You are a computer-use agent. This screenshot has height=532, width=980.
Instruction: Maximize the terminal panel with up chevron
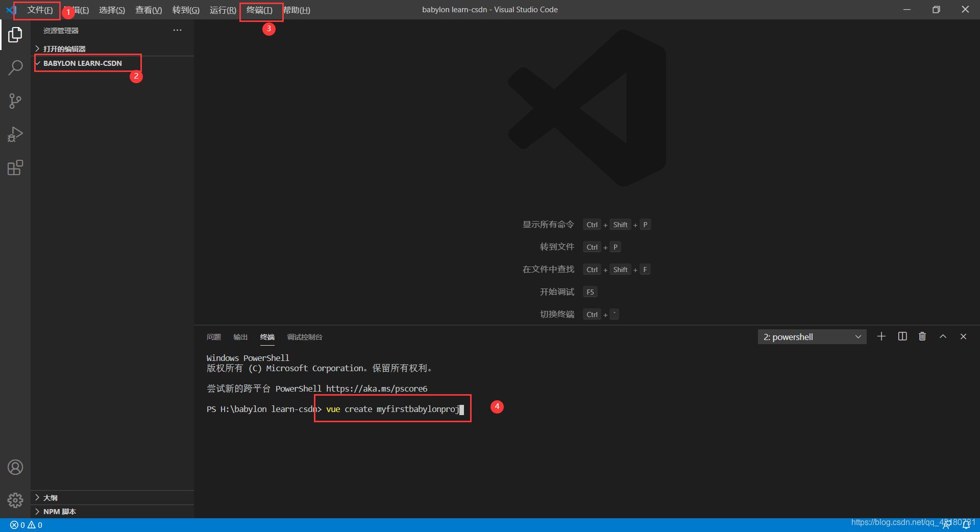coord(943,336)
